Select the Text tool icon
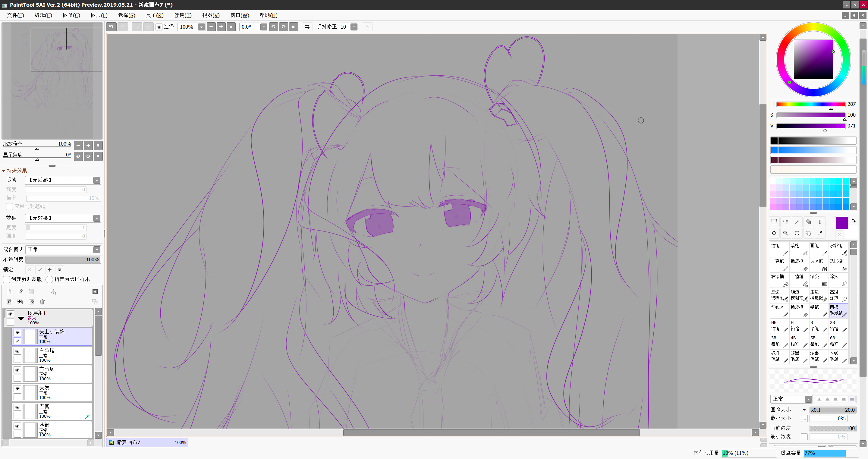The width and height of the screenshot is (868, 459). point(819,222)
